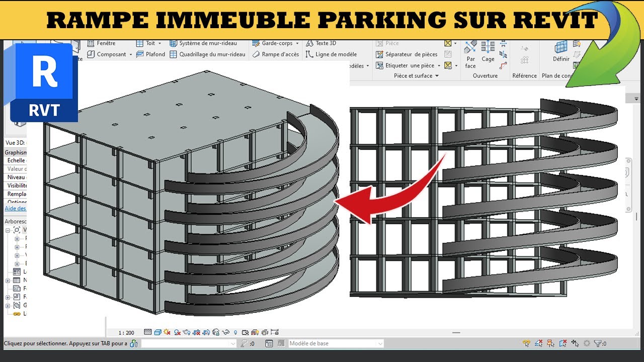The height and width of the screenshot is (362, 644).
Task: Select the Cage shaft opening tool
Action: pyautogui.click(x=488, y=52)
